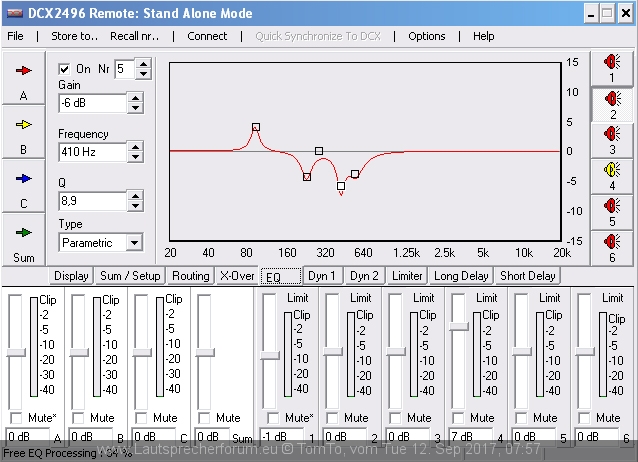Switch to the Limiter tab
This screenshot has width=638, height=462.
pos(406,276)
